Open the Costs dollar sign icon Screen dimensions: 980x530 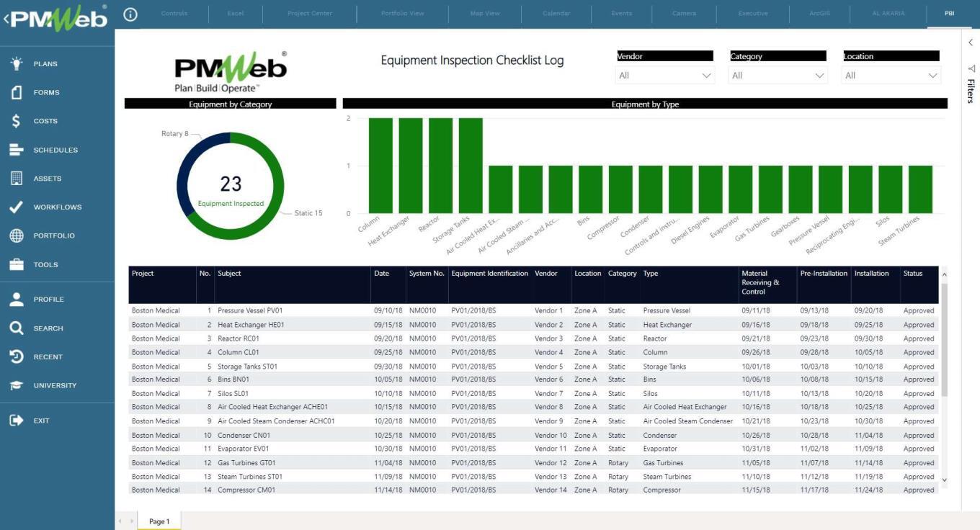click(x=17, y=121)
